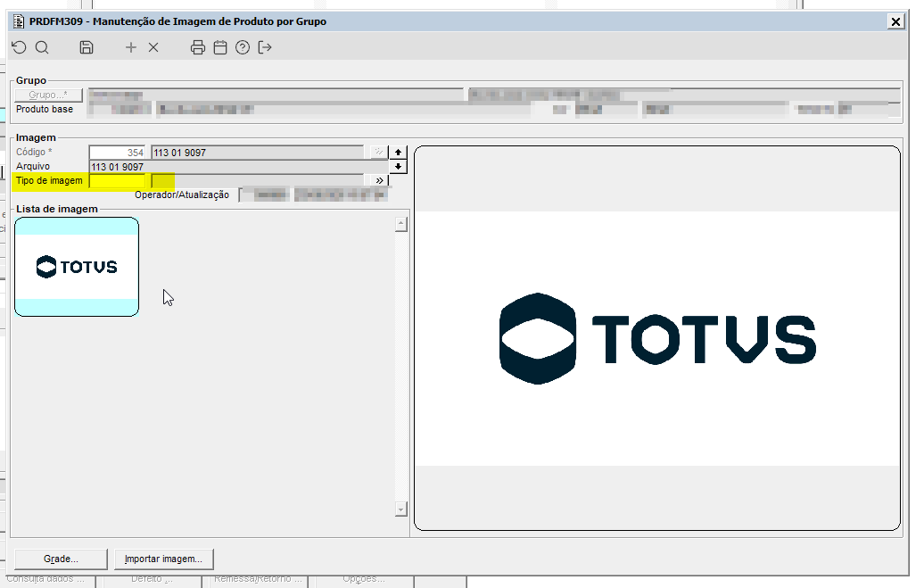Open the search magnifier tool

click(x=42, y=48)
